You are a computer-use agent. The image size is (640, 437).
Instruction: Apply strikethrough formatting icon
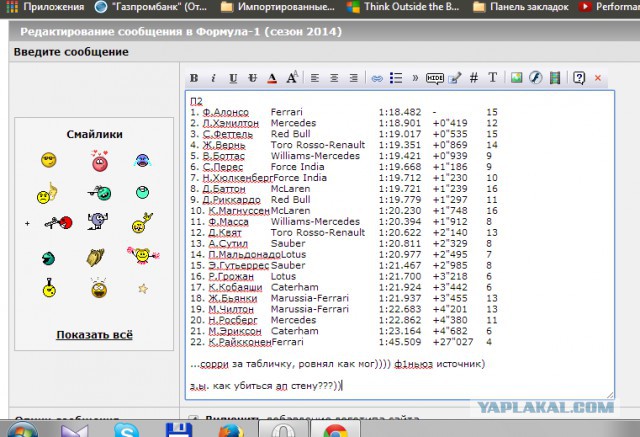(253, 78)
